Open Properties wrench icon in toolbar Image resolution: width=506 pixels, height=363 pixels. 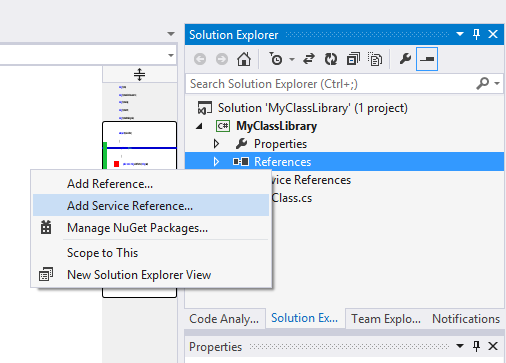405,59
